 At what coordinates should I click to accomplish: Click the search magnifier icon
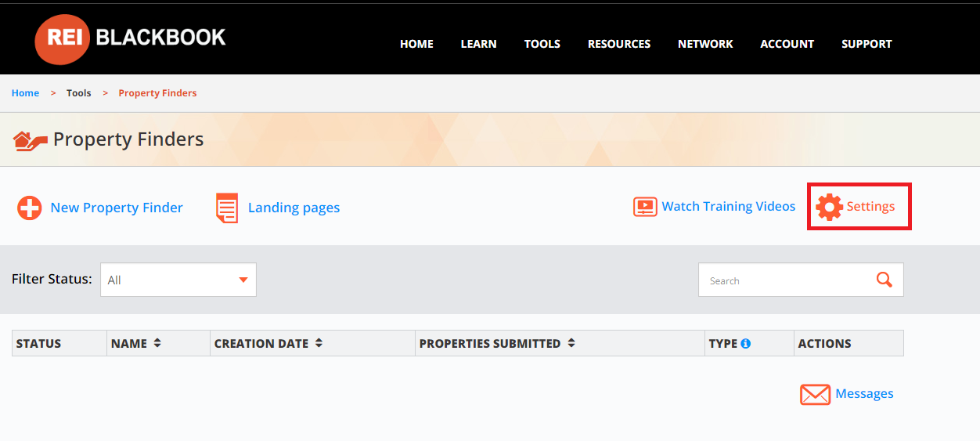(885, 280)
